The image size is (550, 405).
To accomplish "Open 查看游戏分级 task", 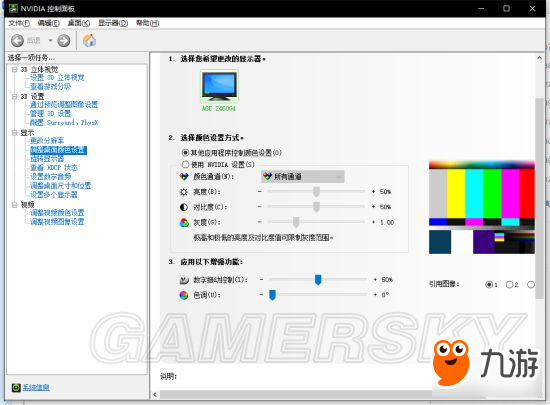I will pyautogui.click(x=51, y=87).
